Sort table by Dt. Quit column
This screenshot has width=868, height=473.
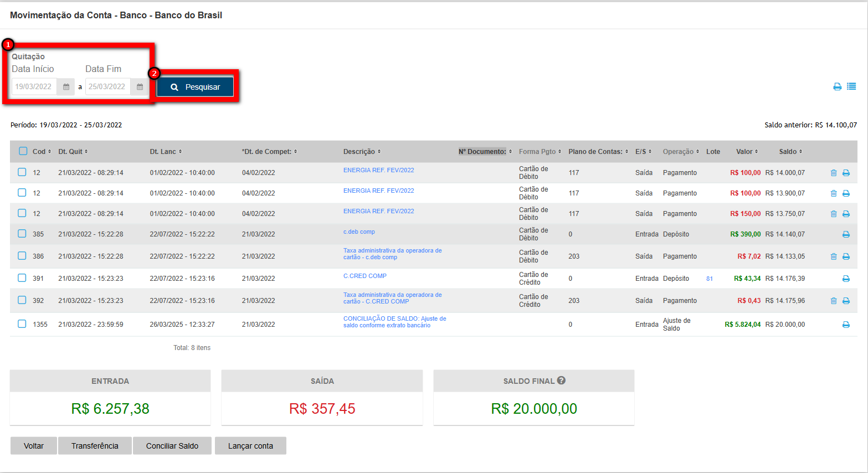(73, 152)
